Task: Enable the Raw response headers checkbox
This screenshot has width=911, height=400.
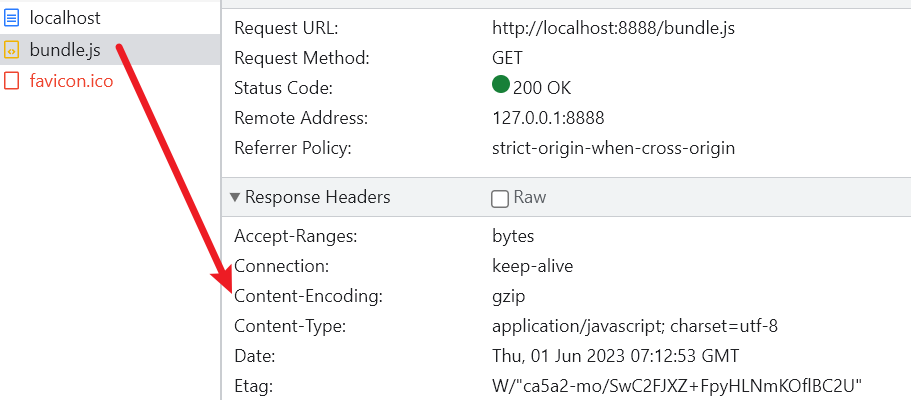Action: [500, 199]
